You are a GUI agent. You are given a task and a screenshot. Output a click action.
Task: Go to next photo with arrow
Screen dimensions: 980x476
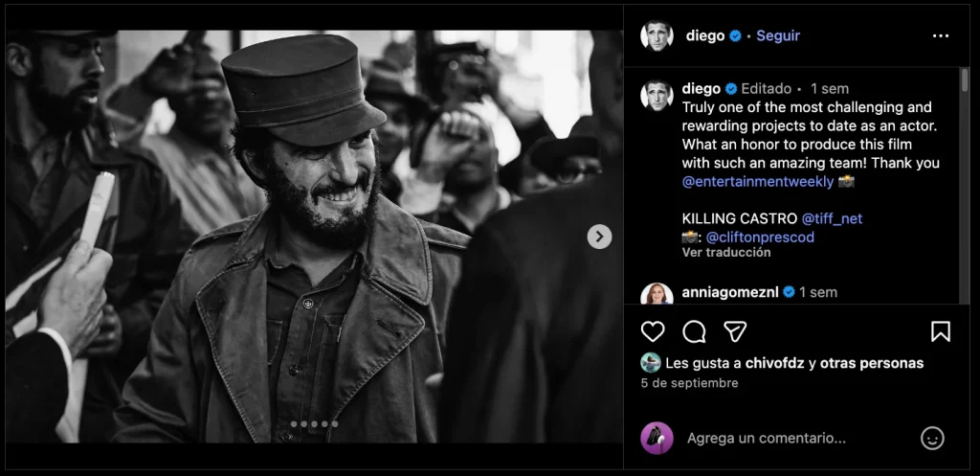[x=599, y=237]
